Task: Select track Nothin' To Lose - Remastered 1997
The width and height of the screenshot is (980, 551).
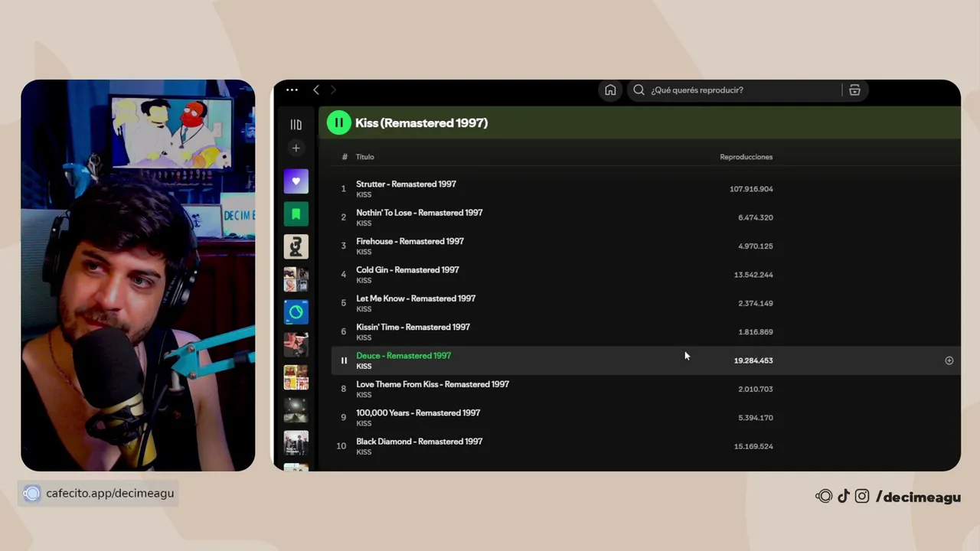Action: 420,213
